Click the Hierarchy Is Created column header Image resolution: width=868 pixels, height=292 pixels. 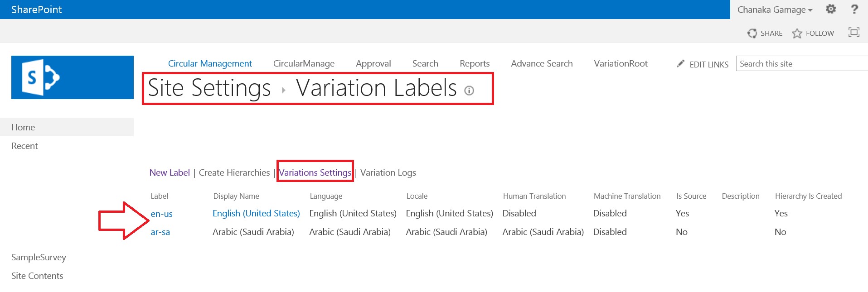tap(808, 196)
